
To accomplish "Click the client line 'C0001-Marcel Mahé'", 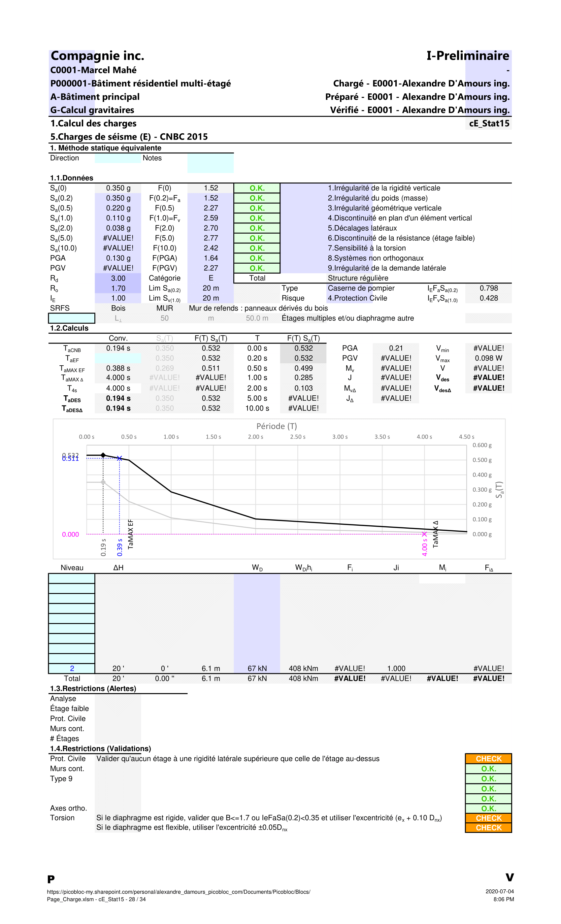I will click(93, 70).
